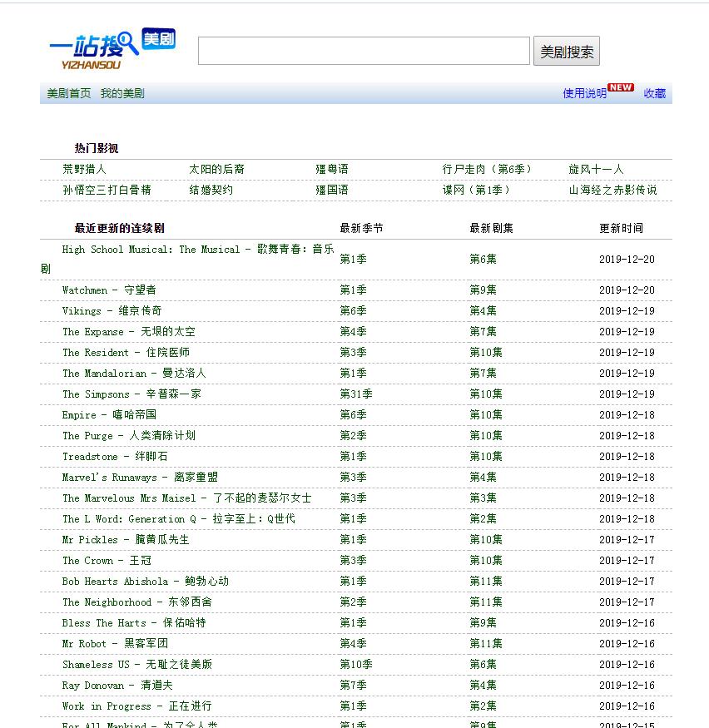Click the 收藏 favorites link
The image size is (709, 728).
pos(654,94)
